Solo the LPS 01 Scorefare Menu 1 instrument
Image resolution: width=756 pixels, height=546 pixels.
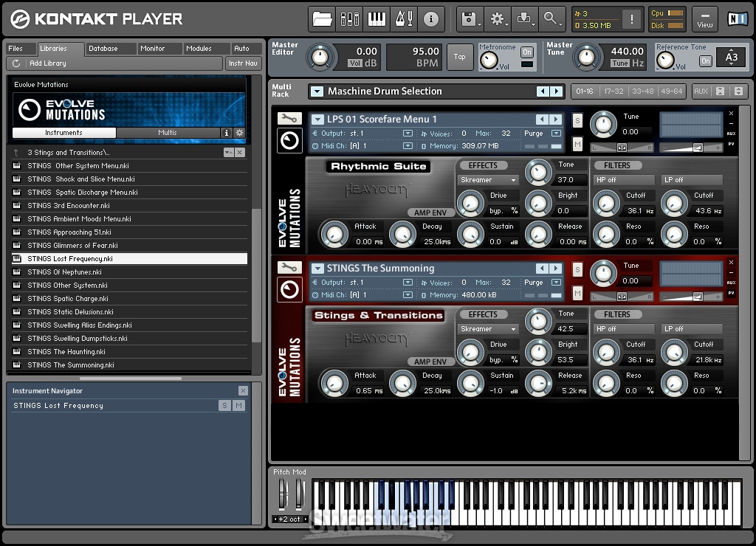click(577, 120)
